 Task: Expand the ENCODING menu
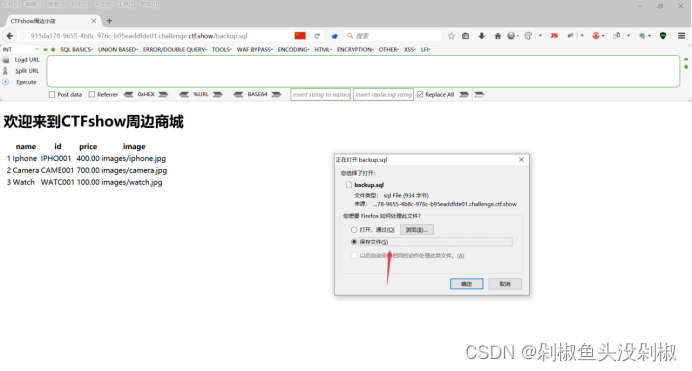(x=293, y=49)
